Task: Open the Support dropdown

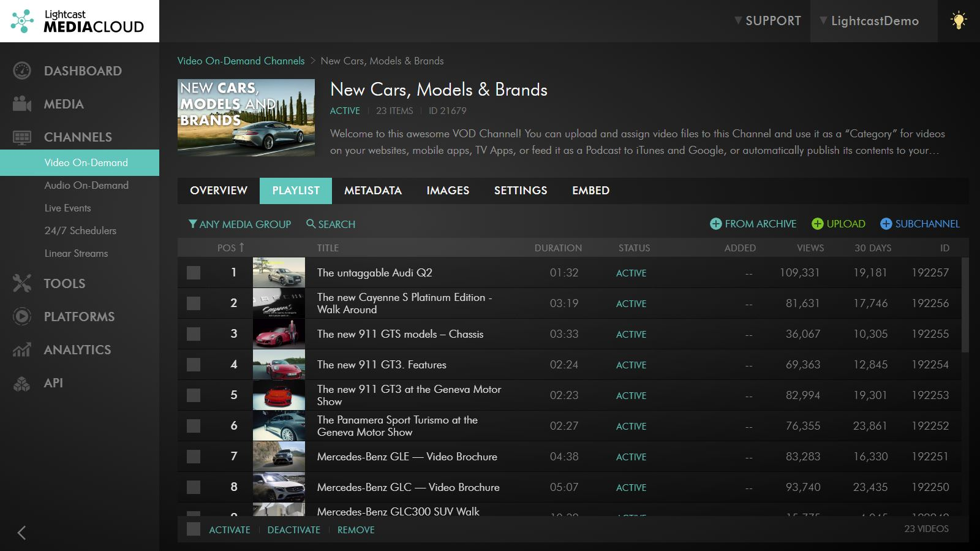Action: tap(767, 21)
